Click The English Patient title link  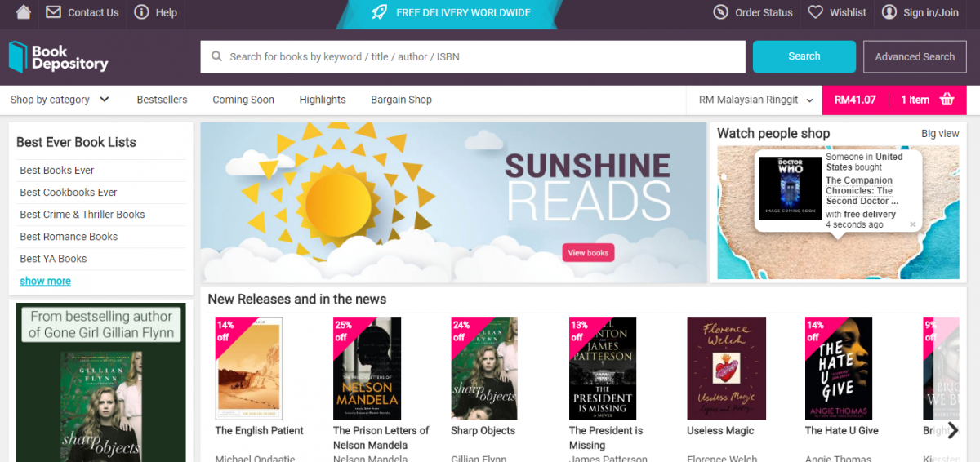point(259,430)
